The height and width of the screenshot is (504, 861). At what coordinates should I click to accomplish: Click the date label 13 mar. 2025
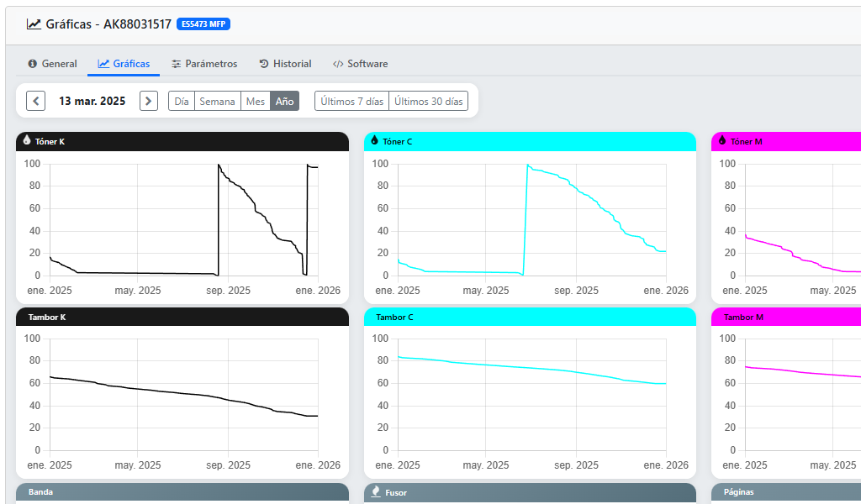coord(92,101)
